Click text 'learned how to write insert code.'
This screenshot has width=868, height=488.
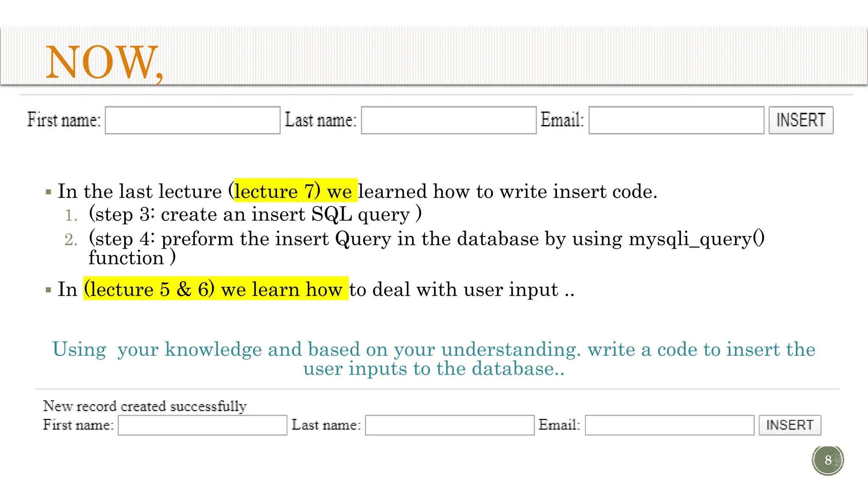508,191
